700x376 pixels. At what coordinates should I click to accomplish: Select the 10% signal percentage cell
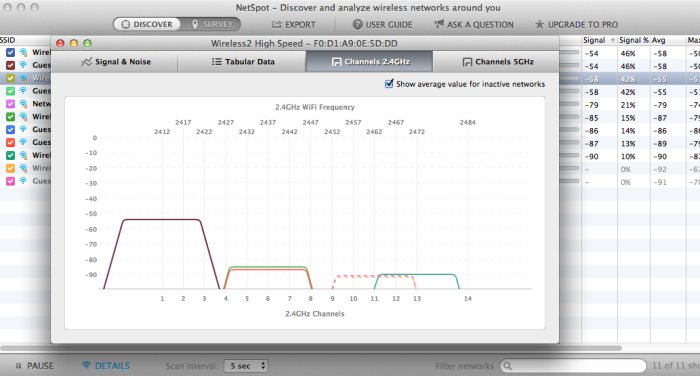point(628,157)
